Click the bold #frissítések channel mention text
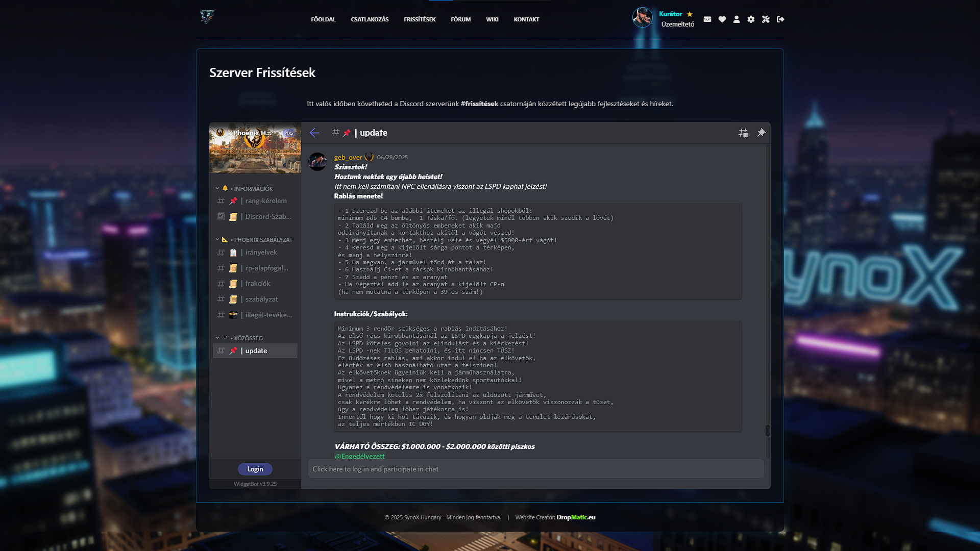 [x=479, y=104]
